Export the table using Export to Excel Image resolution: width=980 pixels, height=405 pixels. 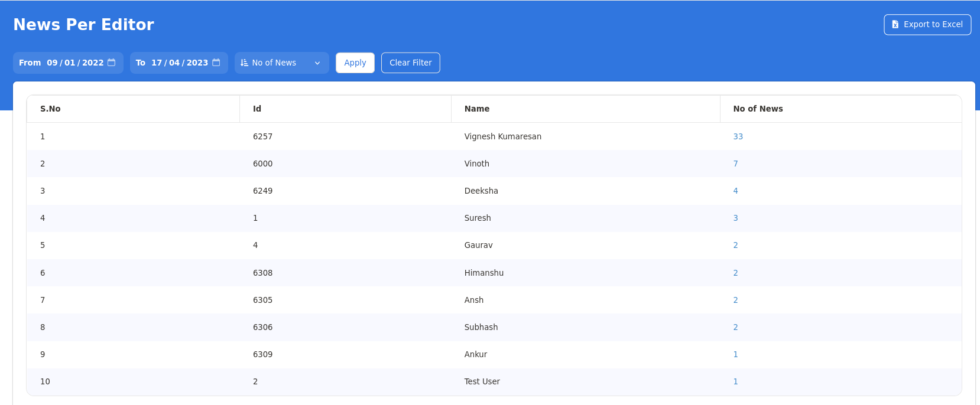coord(927,25)
